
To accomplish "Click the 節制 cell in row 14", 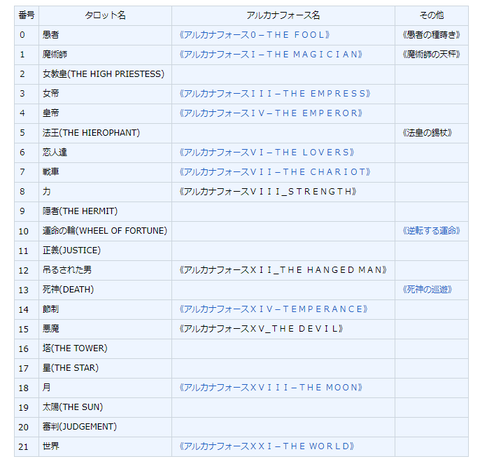I will coord(105,310).
